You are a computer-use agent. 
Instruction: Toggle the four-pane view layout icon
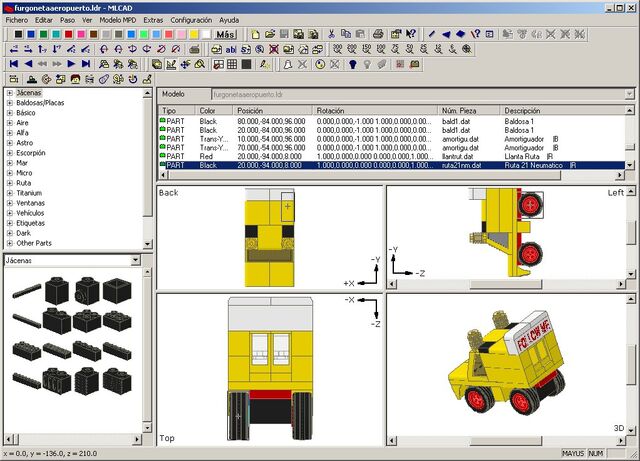[x=218, y=64]
